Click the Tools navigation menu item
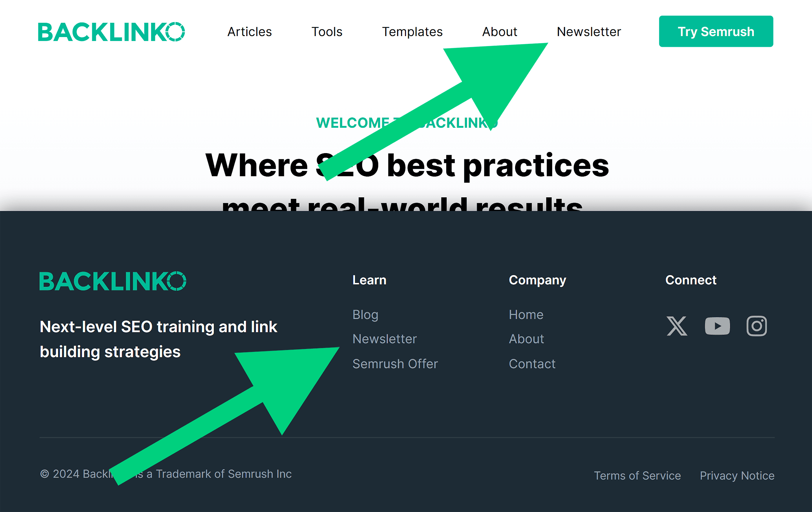Viewport: 812px width, 512px height. click(x=327, y=32)
